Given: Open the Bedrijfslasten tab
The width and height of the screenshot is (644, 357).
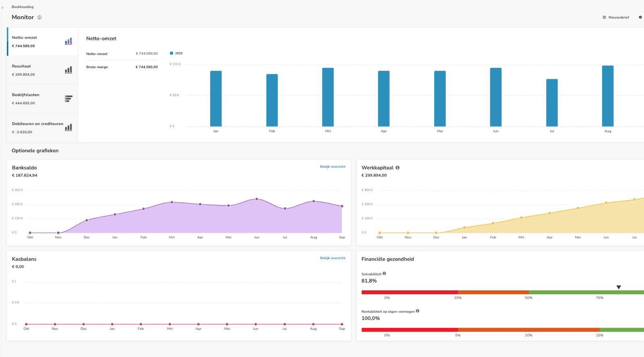Looking at the screenshot, I should 42,99.
